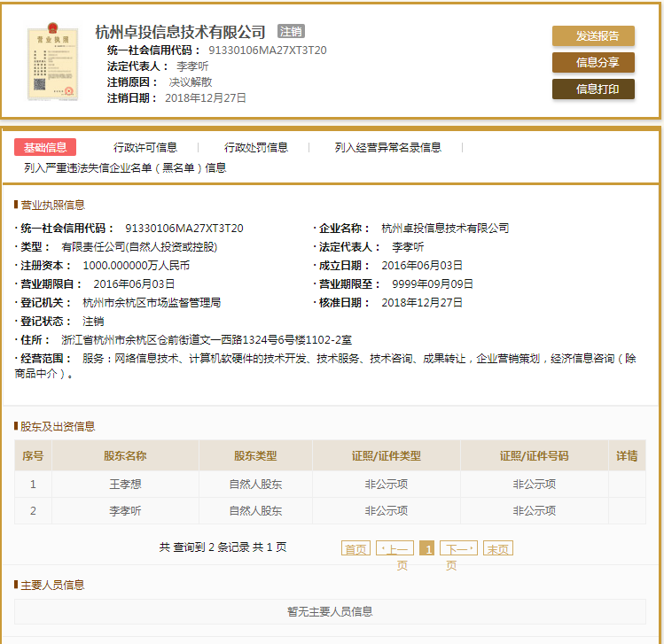Select the 基础信息 tab
The image size is (664, 644).
(x=45, y=148)
